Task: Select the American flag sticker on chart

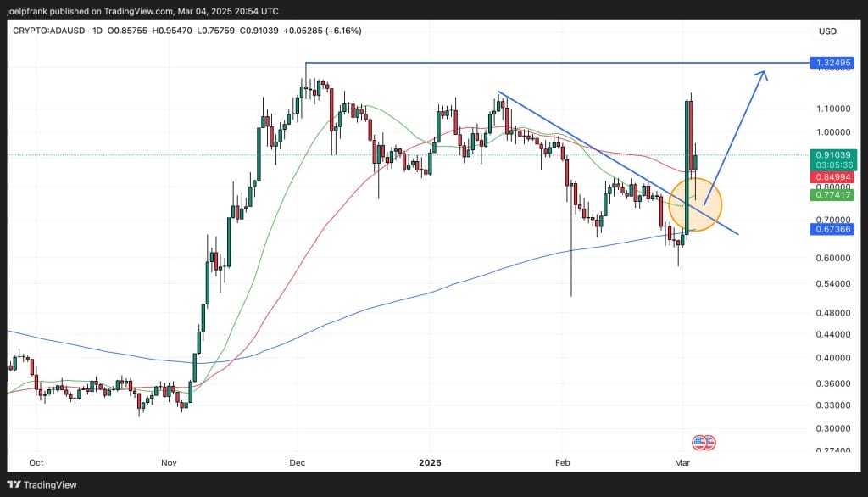Action: pyautogui.click(x=703, y=442)
